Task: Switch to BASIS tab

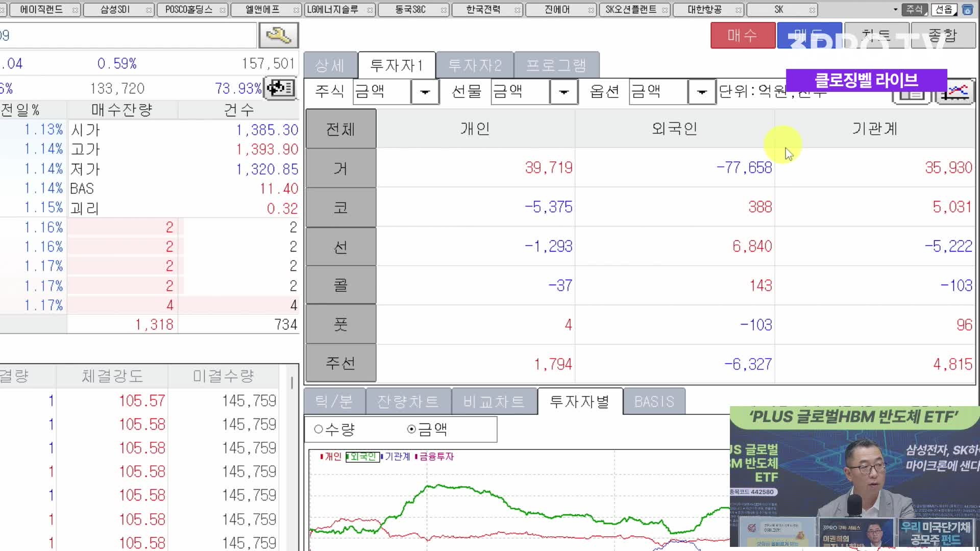Action: (x=654, y=402)
